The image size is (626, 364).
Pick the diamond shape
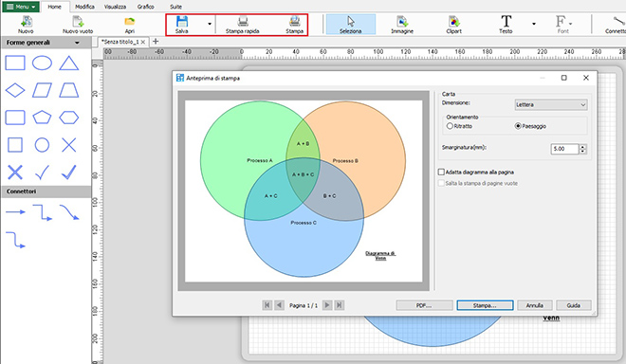tap(15, 90)
